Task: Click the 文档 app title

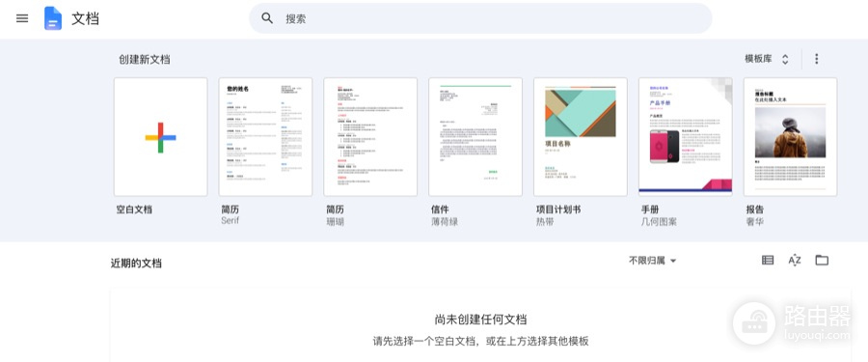Action: click(x=85, y=19)
